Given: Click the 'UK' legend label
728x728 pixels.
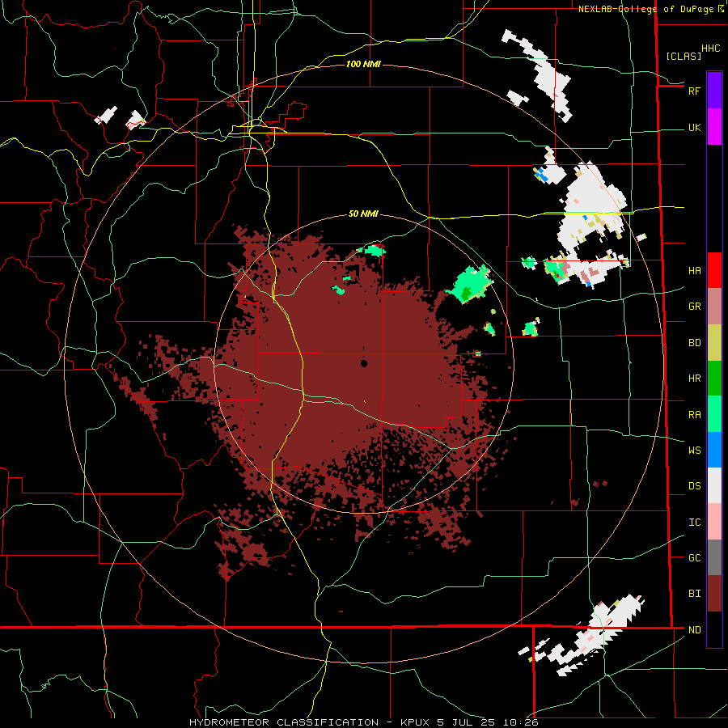Looking at the screenshot, I should coord(694,128).
